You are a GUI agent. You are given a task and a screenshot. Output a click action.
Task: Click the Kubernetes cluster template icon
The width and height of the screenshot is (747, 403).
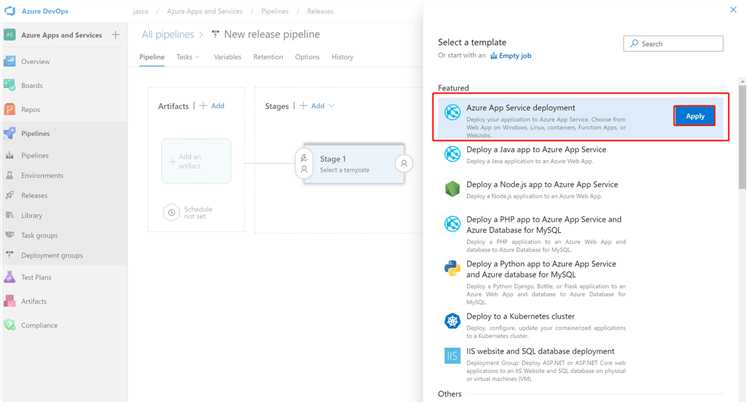pyautogui.click(x=452, y=321)
